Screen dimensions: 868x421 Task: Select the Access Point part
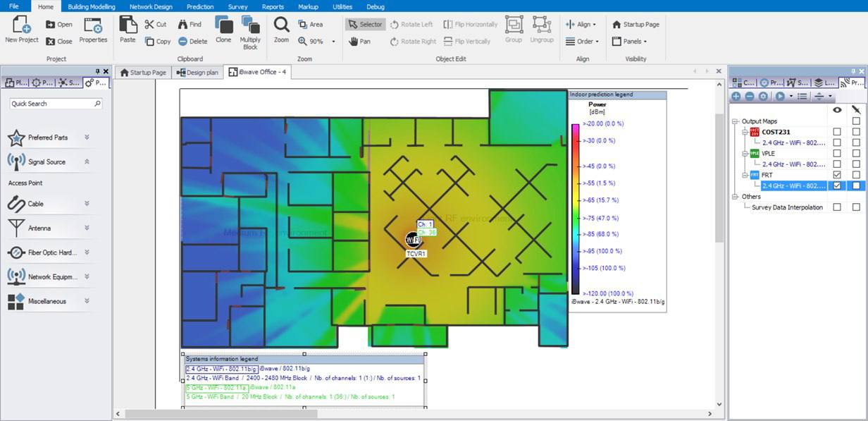[x=26, y=183]
